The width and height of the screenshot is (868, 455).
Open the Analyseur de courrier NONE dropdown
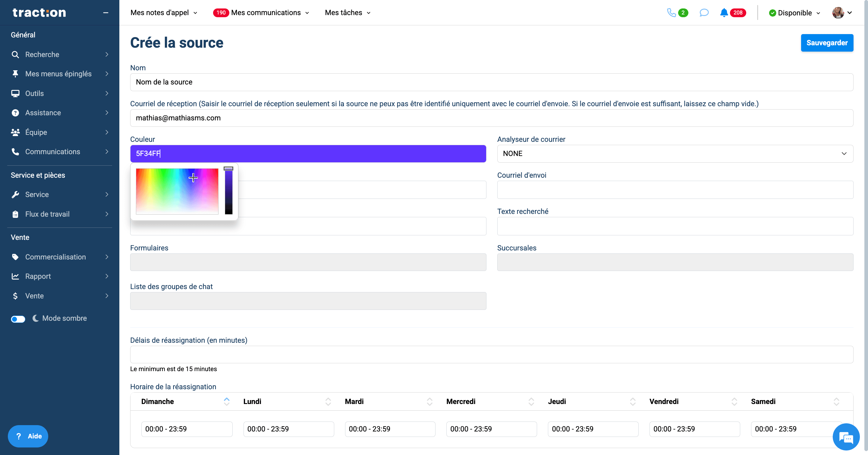[x=675, y=154]
